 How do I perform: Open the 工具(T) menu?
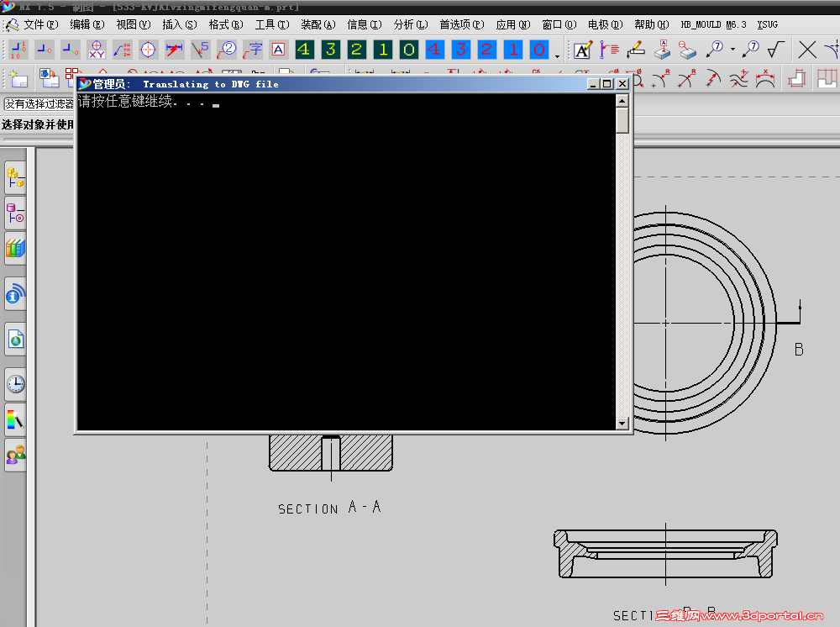(271, 24)
